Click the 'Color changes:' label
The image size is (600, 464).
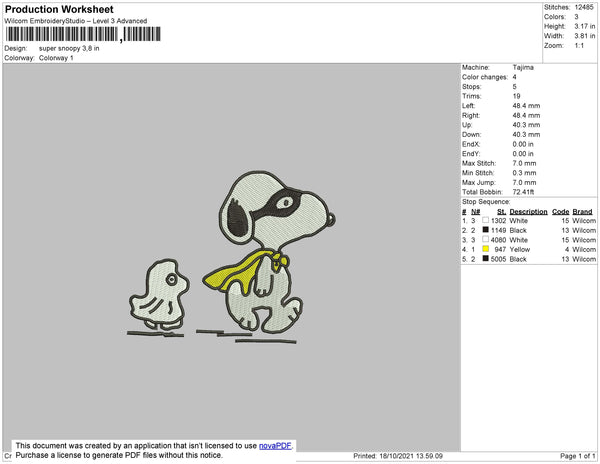point(485,77)
